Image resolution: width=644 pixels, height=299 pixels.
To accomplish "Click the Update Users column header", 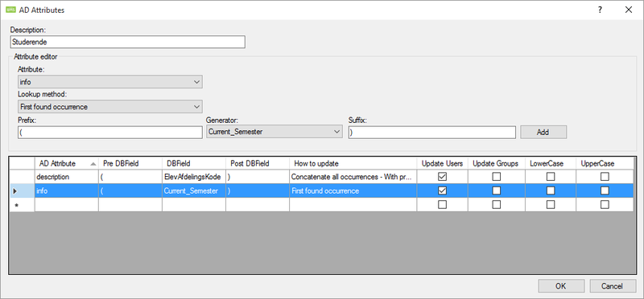I will point(442,163).
